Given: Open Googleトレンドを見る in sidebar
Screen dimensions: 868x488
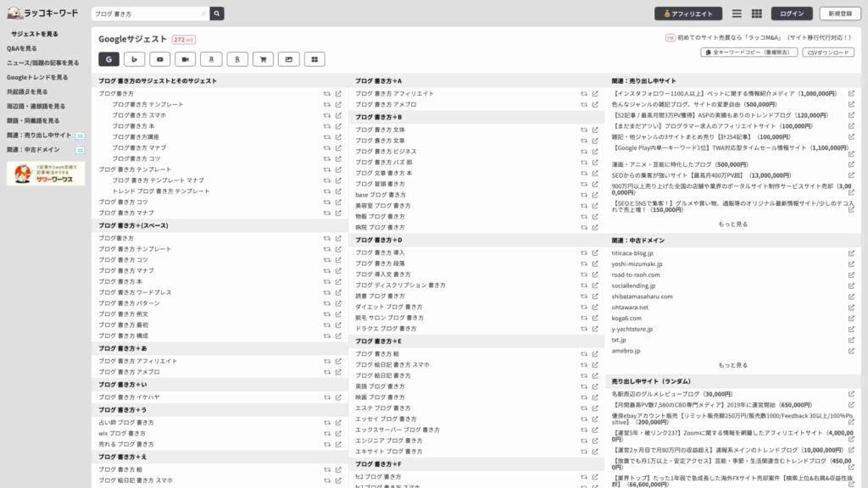Looking at the screenshot, I should pyautogui.click(x=37, y=77).
